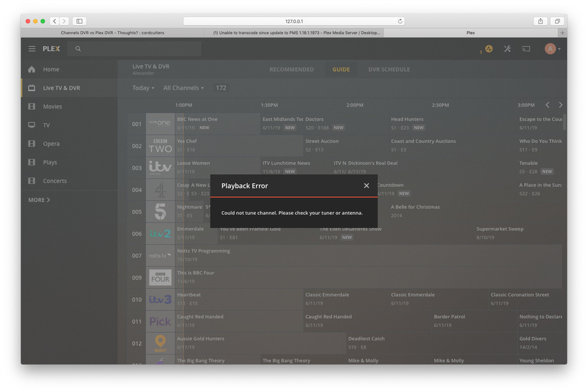Open This Is BBC Four entry
This screenshot has width=588, height=392.
[368, 277]
